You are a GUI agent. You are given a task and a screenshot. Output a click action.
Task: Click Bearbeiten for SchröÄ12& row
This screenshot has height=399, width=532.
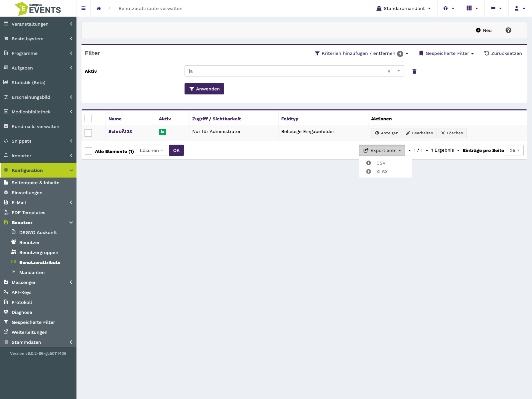[x=419, y=133]
